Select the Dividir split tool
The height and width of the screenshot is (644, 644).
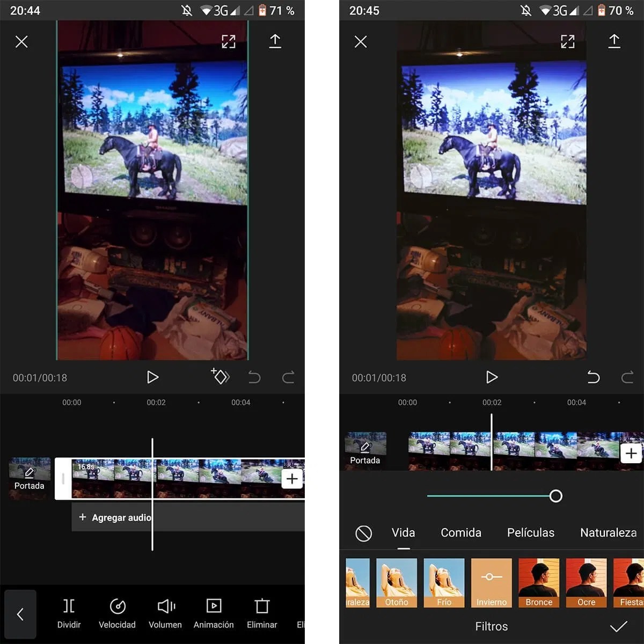pyautogui.click(x=69, y=613)
